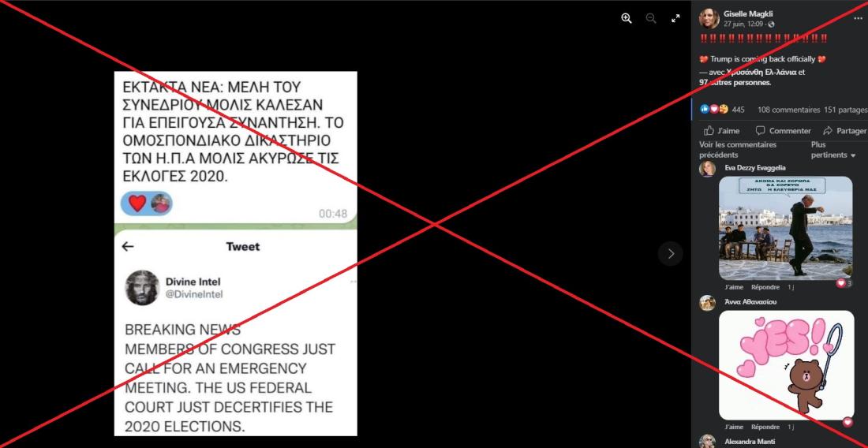This screenshot has width=868, height=448.
Task: Show previous comments link
Action: click(738, 150)
